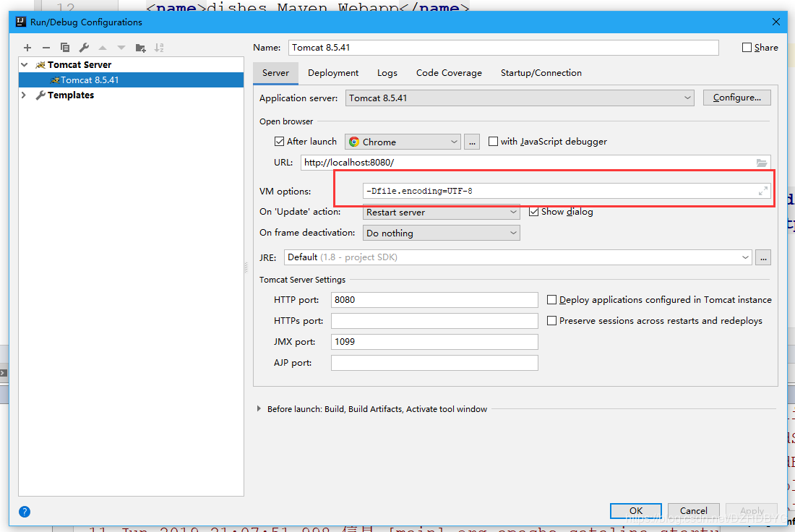The height and width of the screenshot is (532, 795).
Task: Focus the Name input field
Action: pos(504,47)
